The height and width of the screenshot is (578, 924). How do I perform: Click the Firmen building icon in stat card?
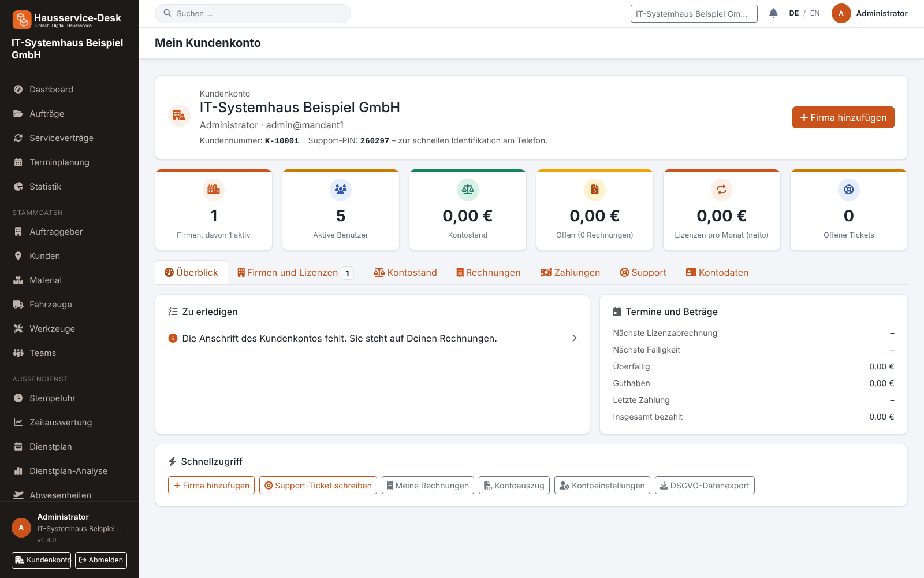click(214, 190)
